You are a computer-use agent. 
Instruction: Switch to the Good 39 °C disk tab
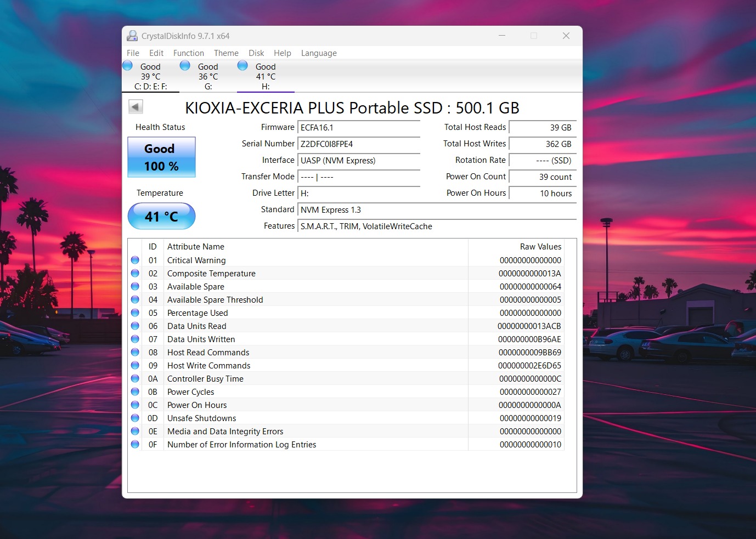tap(150, 76)
